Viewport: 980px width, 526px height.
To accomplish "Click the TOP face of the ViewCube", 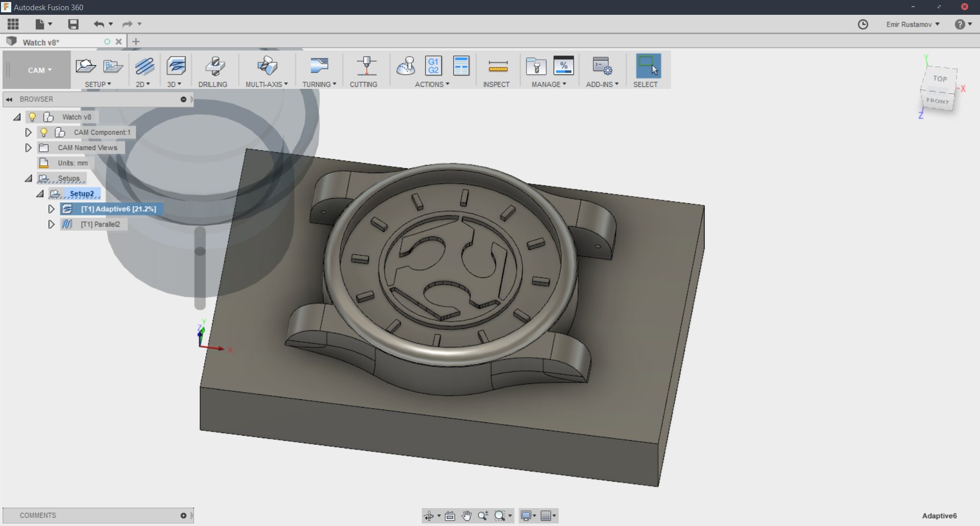I will coord(940,79).
